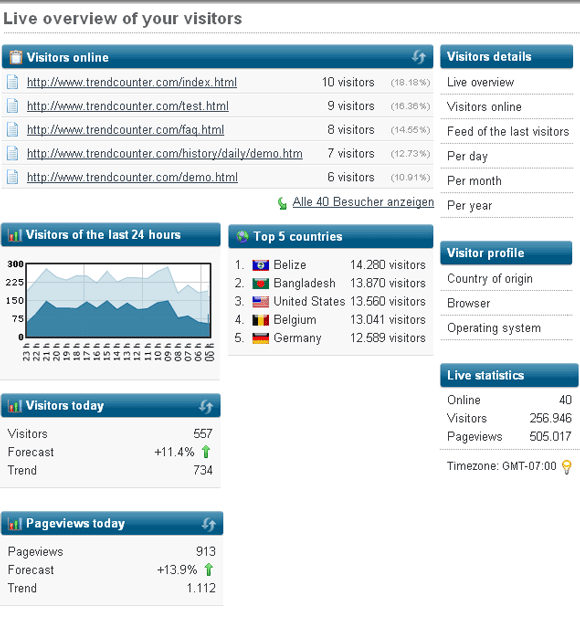The height and width of the screenshot is (622, 580).
Task: Click the Germany flag icon
Action: pyautogui.click(x=261, y=338)
